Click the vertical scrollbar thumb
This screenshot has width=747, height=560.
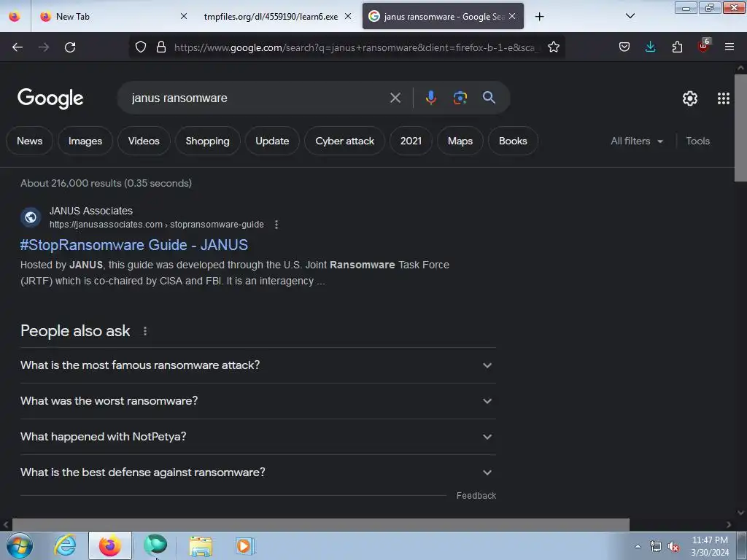pyautogui.click(x=740, y=128)
